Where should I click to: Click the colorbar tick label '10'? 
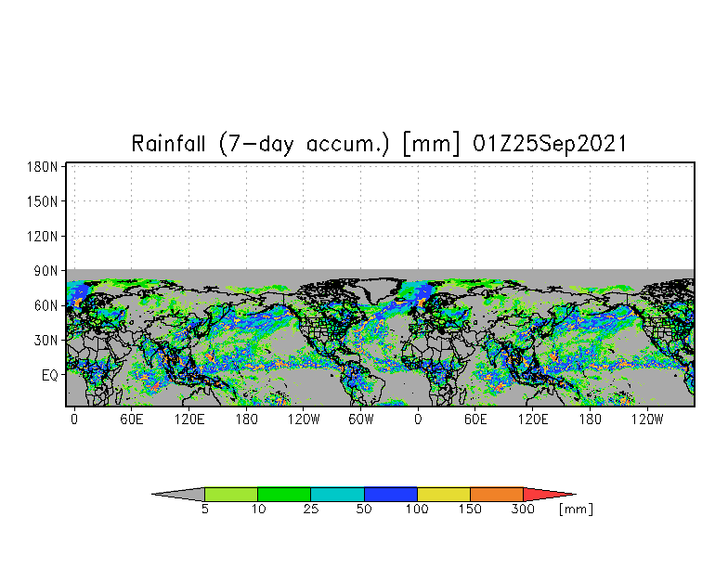pyautogui.click(x=258, y=509)
